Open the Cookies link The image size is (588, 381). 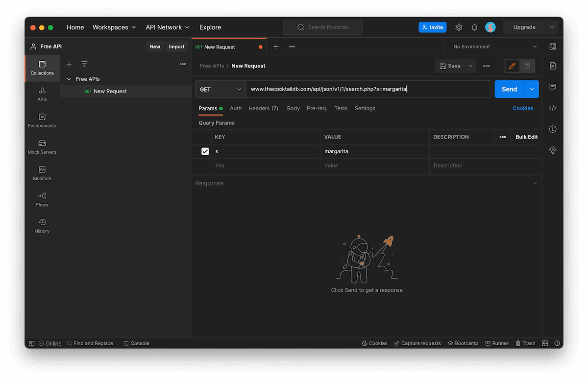523,108
